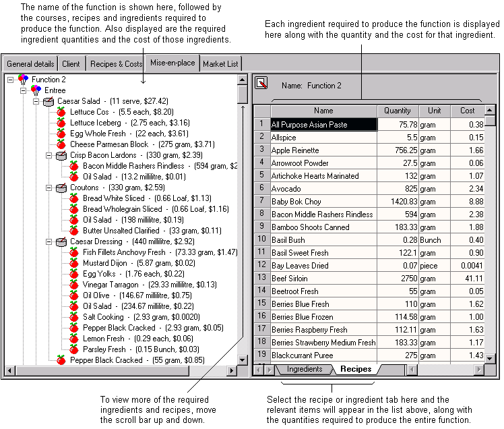The width and height of the screenshot is (504, 429).
Task: Click the apple icon beside Bread Wholegrain Sliced
Action: click(x=74, y=209)
